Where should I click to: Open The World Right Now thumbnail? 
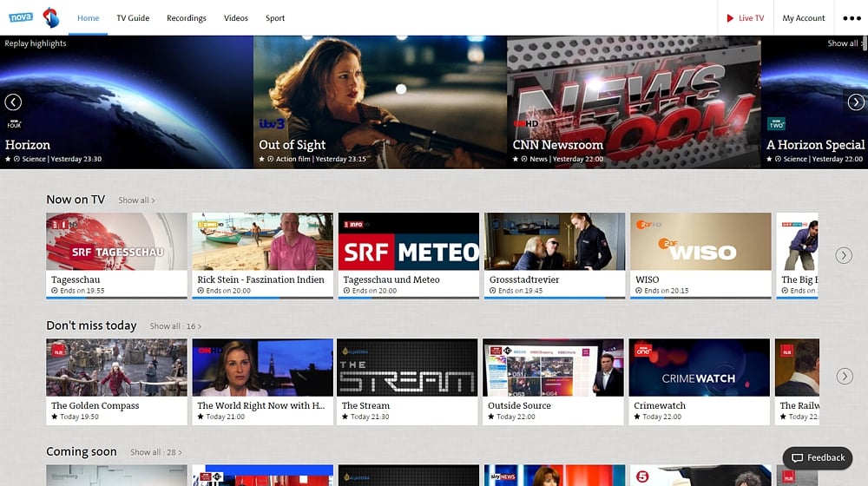262,368
